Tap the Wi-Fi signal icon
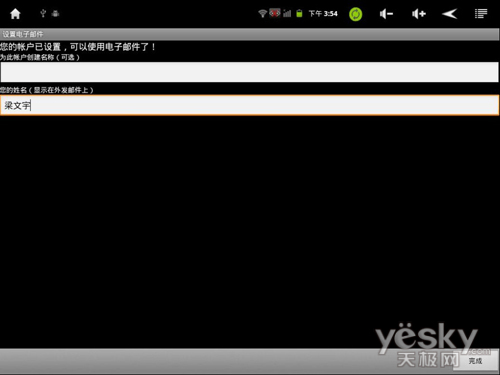This screenshot has width=500, height=375. pyautogui.click(x=262, y=13)
